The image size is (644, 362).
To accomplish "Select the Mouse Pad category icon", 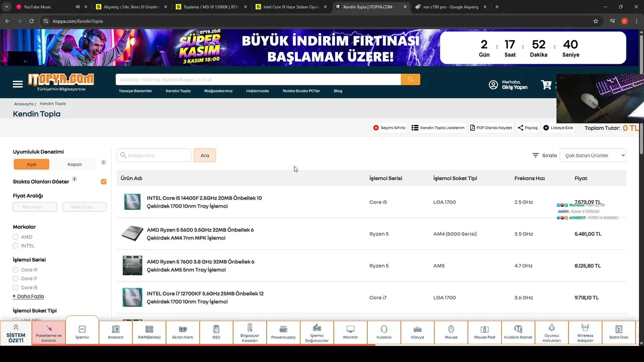I will tap(485, 332).
